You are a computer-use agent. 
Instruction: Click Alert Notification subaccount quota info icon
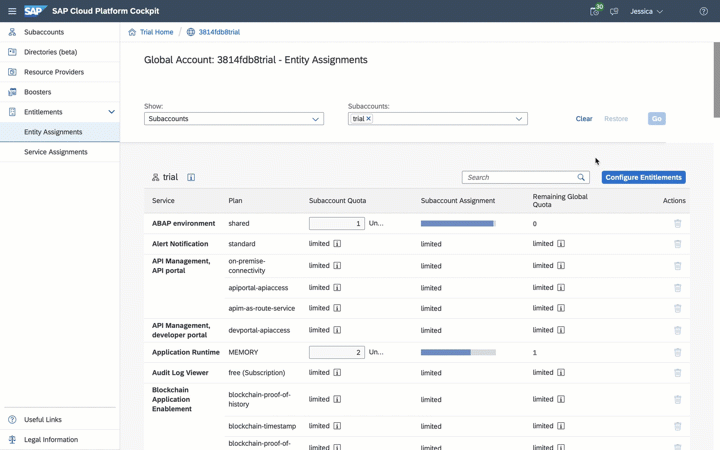(x=337, y=243)
